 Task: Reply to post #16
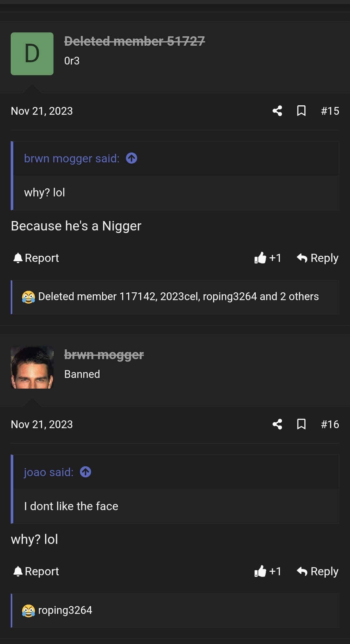318,571
